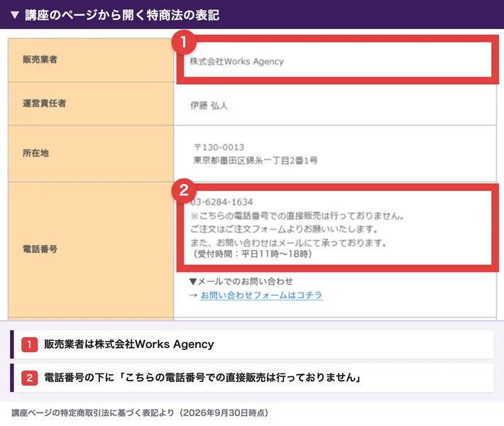This screenshot has height=426, width=504.
Task: Click the 運営責任者 label cell
Action: click(91, 104)
